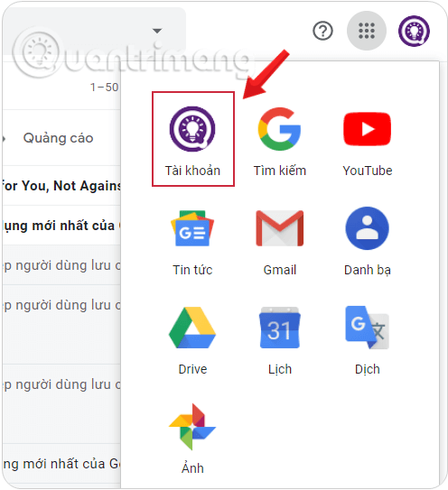Open Google Drive app
The width and height of the screenshot is (448, 490).
(x=192, y=340)
